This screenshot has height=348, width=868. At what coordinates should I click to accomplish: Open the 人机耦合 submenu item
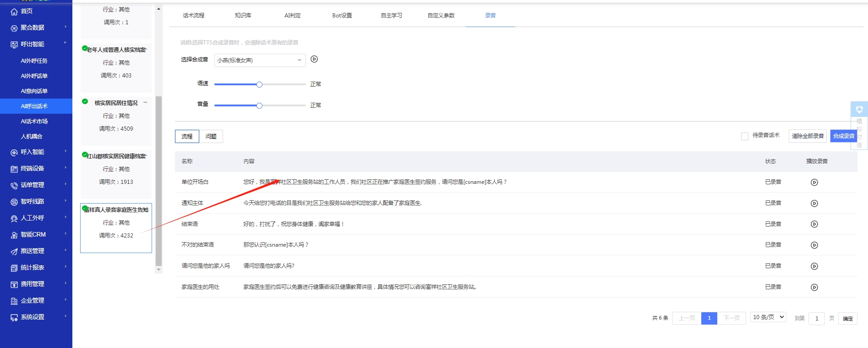pyautogui.click(x=32, y=137)
